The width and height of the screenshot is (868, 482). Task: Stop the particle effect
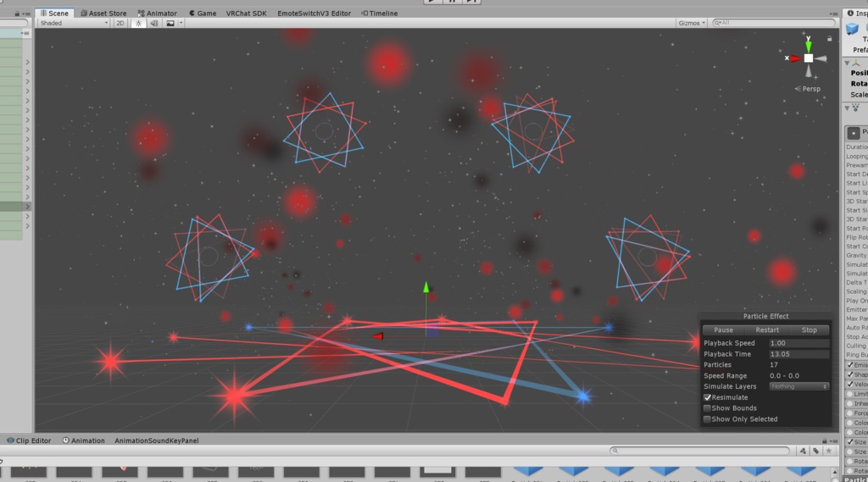tap(809, 330)
